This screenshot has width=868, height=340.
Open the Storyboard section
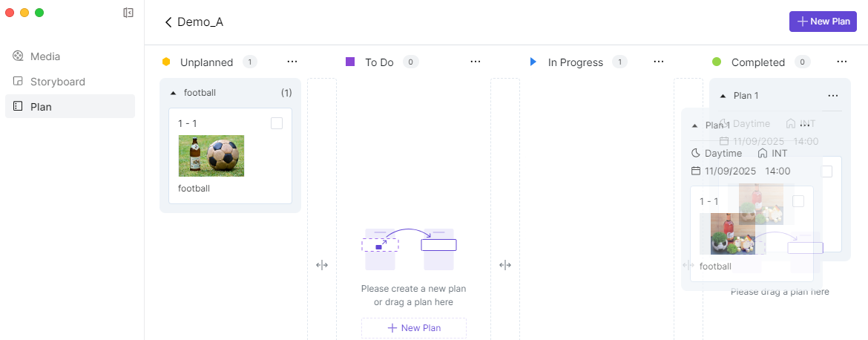[57, 82]
